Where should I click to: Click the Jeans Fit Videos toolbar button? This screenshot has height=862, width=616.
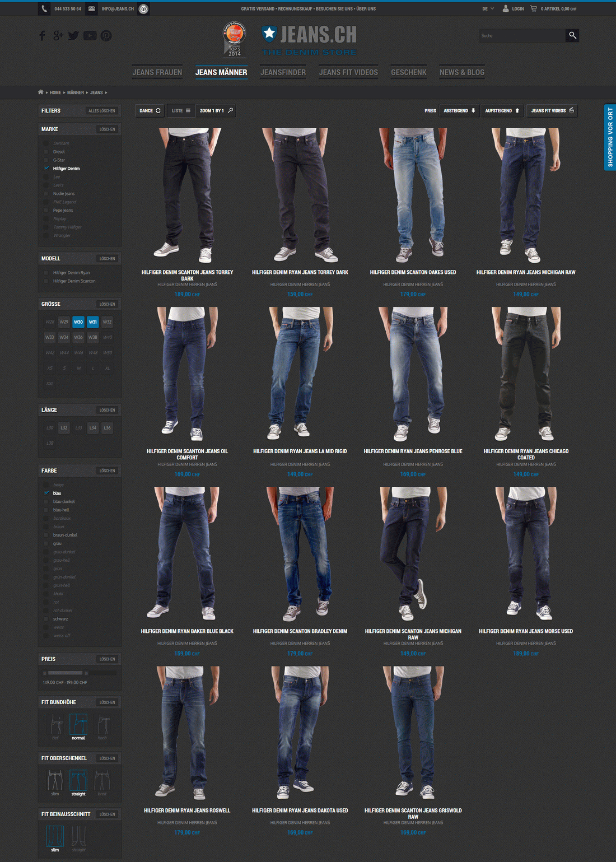[x=553, y=111]
